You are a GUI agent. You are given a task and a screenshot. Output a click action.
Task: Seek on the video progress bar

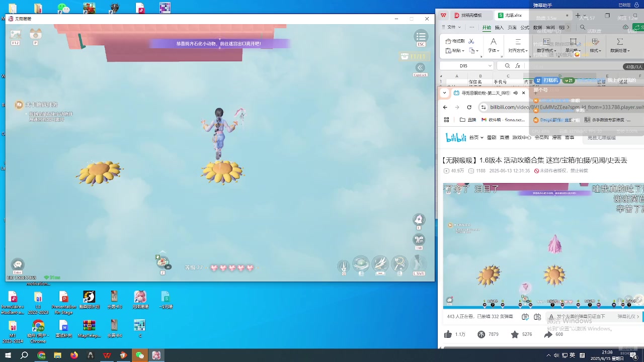pyautogui.click(x=543, y=308)
